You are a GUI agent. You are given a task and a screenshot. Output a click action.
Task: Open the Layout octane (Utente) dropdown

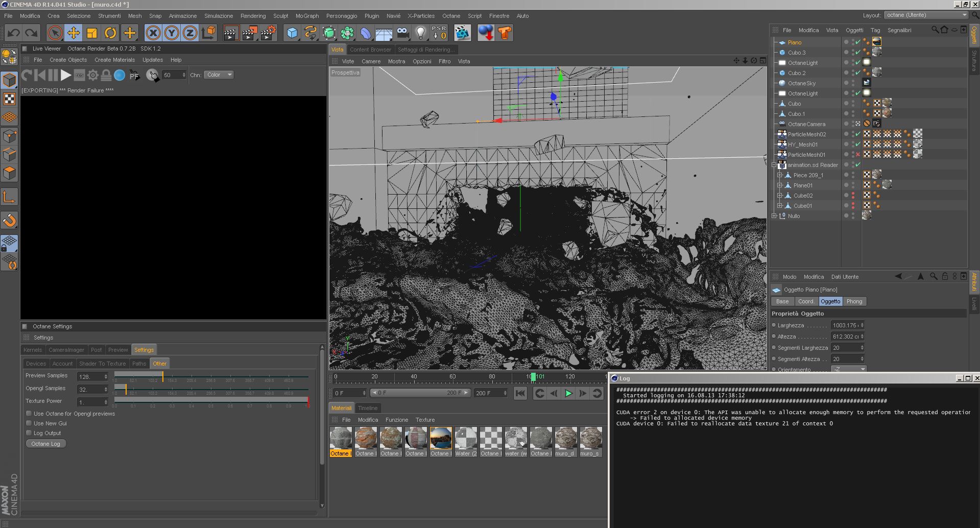926,15
